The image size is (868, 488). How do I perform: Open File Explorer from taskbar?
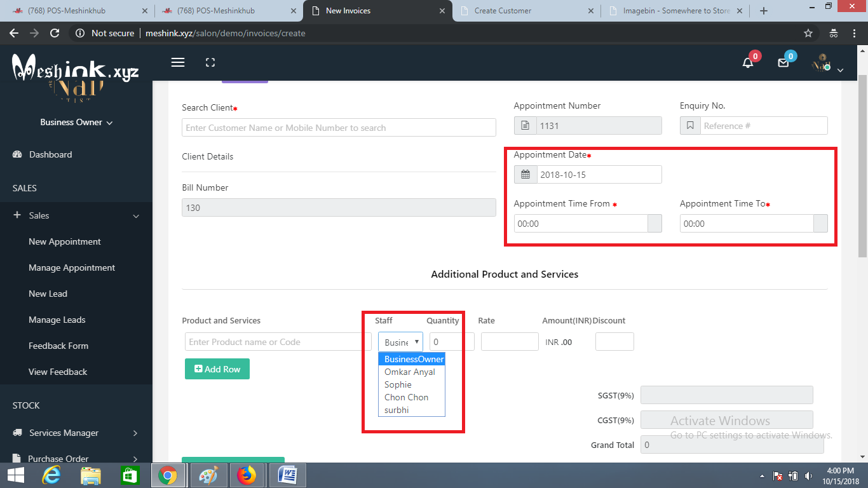tap(91, 475)
